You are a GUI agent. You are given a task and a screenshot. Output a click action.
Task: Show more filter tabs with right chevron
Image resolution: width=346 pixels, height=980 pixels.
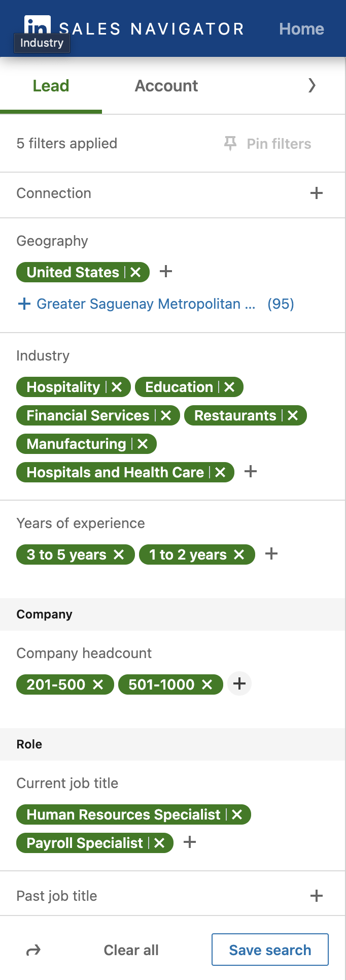click(x=312, y=85)
